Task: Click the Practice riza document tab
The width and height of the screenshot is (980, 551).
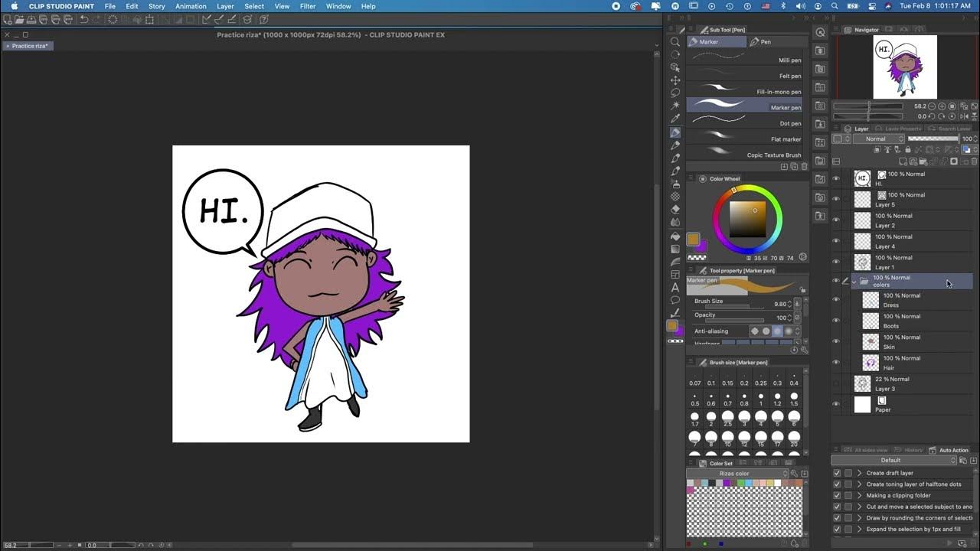Action: tap(30, 46)
